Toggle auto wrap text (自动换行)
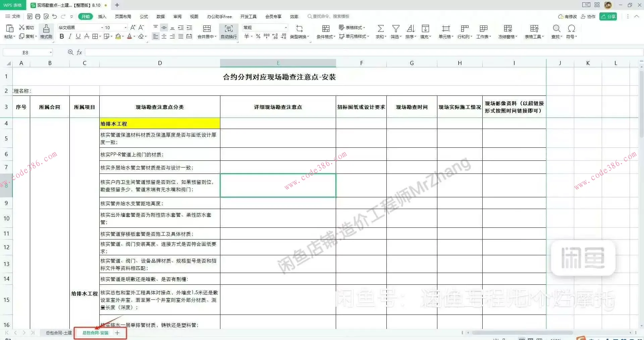 coord(229,31)
